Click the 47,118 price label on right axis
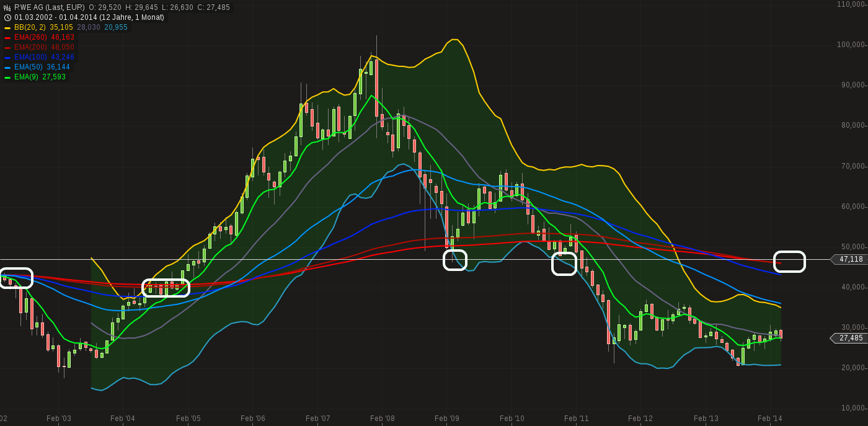The height and width of the screenshot is (426, 868). pos(850,259)
